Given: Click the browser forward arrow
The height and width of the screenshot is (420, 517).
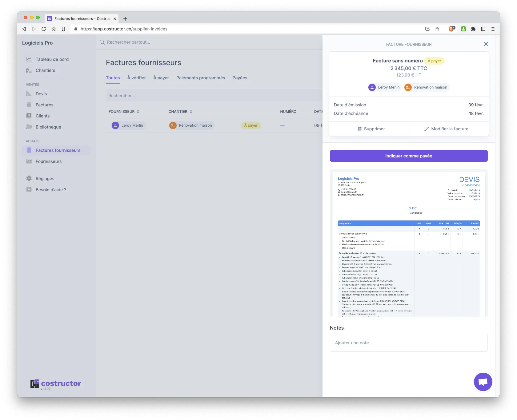Looking at the screenshot, I should 34,29.
